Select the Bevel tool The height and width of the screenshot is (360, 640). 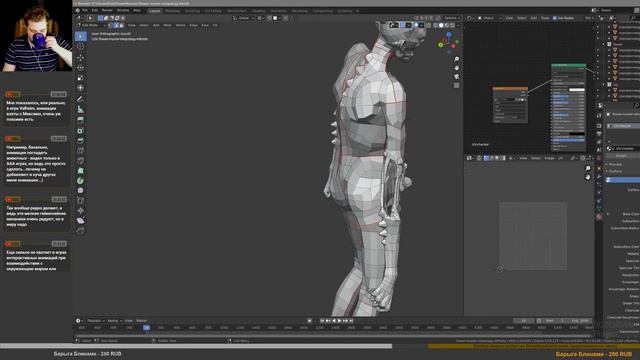(x=81, y=151)
